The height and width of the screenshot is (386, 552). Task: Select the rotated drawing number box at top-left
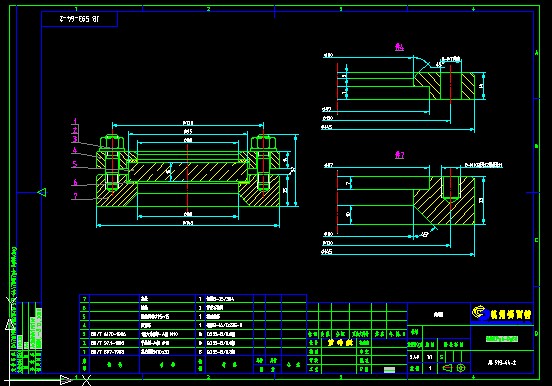pyautogui.click(x=80, y=19)
